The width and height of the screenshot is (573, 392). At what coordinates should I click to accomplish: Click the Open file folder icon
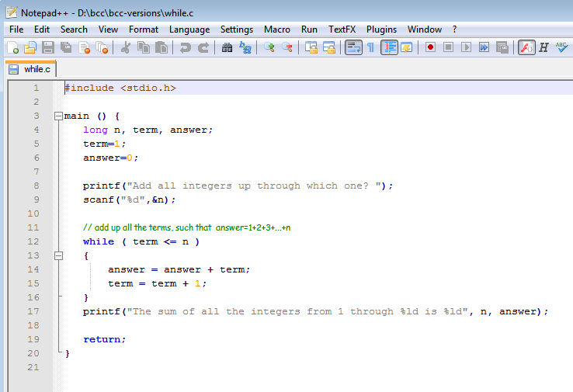30,47
